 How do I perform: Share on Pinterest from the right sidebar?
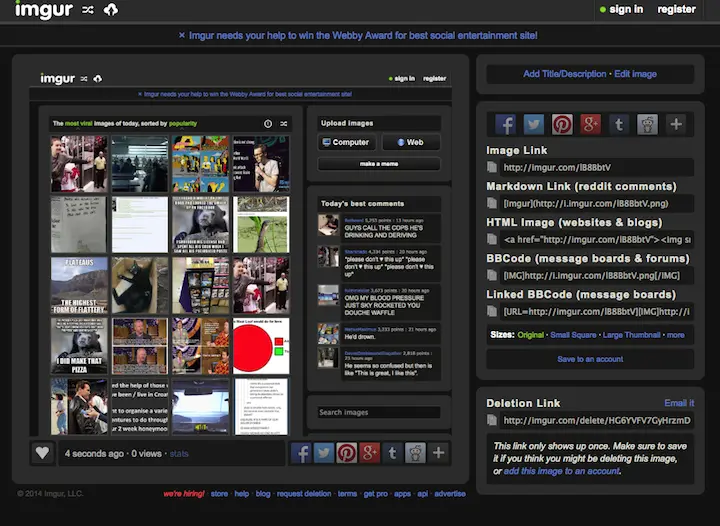[562, 124]
